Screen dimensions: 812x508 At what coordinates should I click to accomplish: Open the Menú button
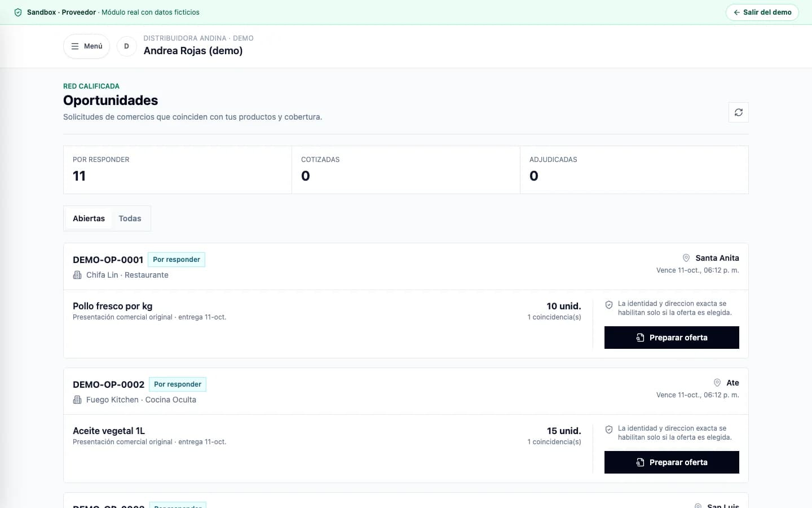[x=86, y=46]
